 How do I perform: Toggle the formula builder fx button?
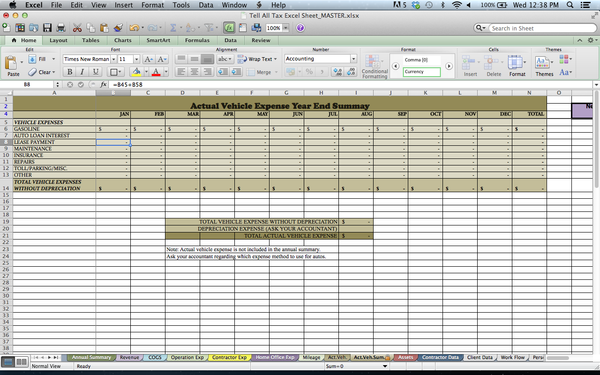pyautogui.click(x=229, y=28)
